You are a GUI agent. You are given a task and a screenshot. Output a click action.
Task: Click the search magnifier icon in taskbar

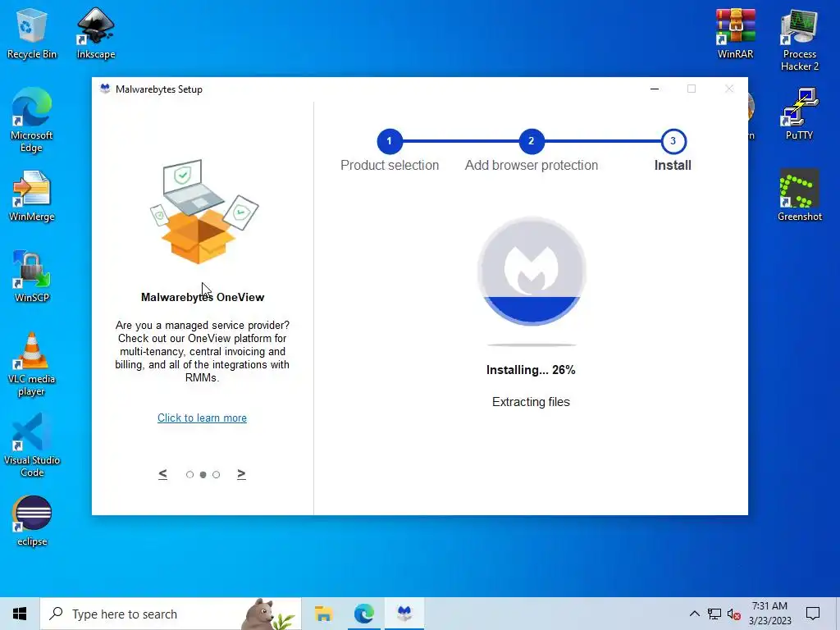(56, 614)
